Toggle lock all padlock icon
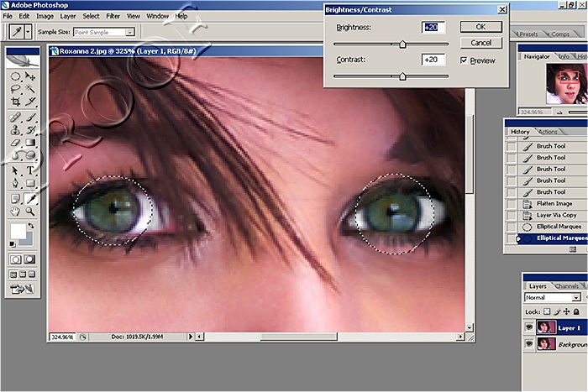Viewport: 588px width, 392px height. coord(576,311)
